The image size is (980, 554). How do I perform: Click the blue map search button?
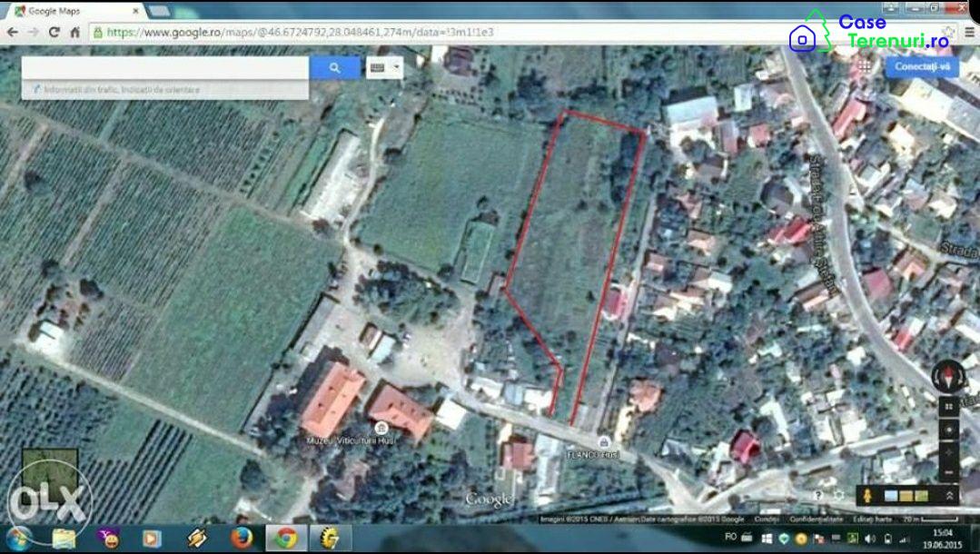(x=334, y=67)
